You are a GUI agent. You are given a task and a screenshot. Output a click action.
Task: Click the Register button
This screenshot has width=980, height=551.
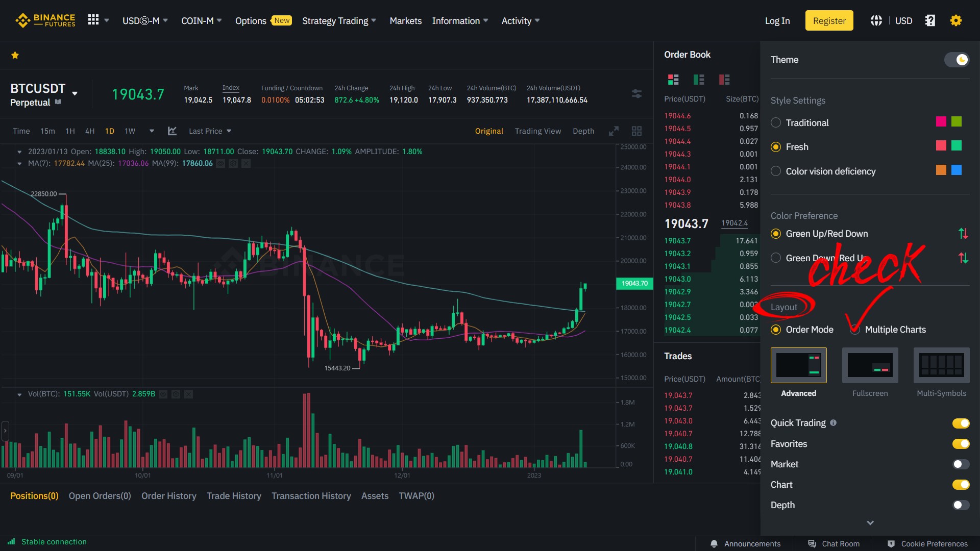pos(829,20)
